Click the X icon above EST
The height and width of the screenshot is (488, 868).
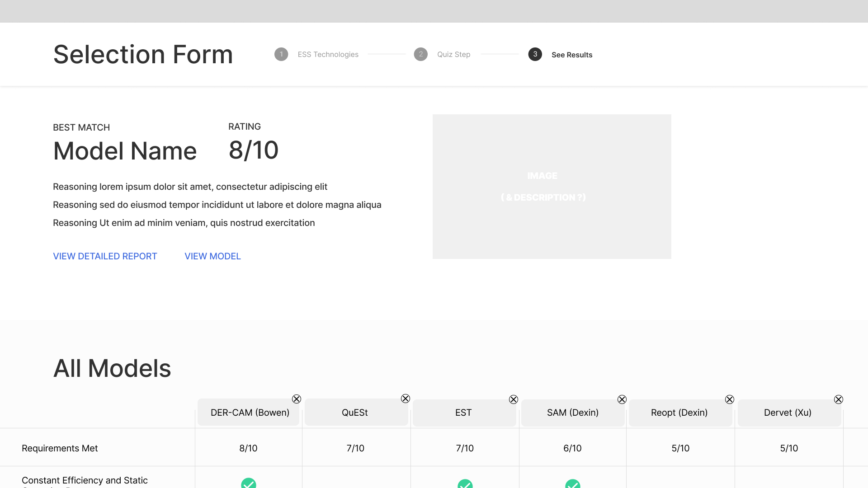(x=514, y=399)
